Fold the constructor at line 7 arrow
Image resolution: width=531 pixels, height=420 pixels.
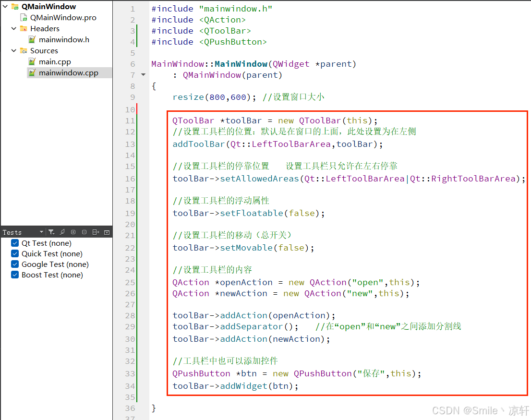pyautogui.click(x=143, y=75)
